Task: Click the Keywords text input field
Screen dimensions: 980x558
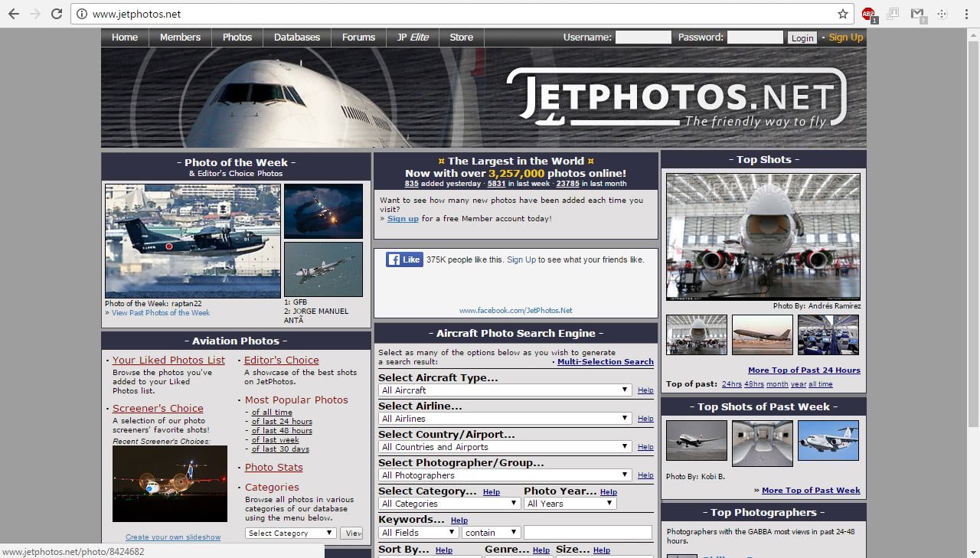Action: pos(588,533)
